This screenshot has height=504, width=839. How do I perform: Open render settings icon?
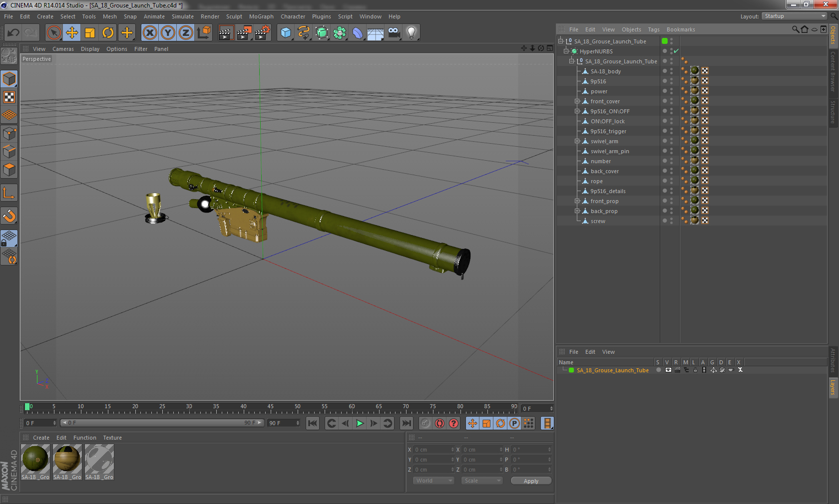pos(263,33)
